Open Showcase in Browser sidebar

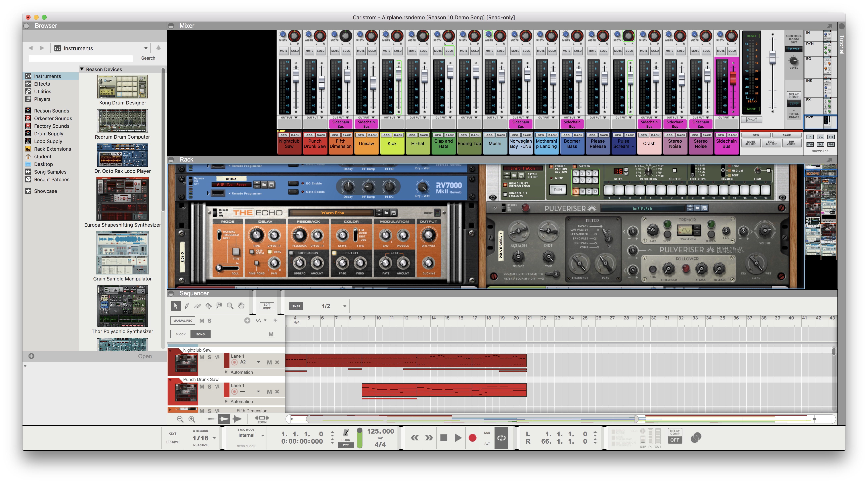click(45, 191)
